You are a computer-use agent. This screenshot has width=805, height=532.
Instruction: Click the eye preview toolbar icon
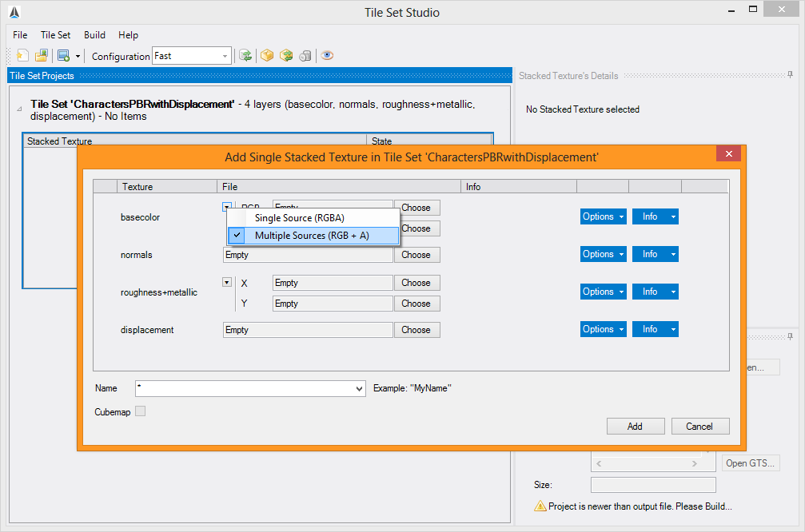pos(327,55)
